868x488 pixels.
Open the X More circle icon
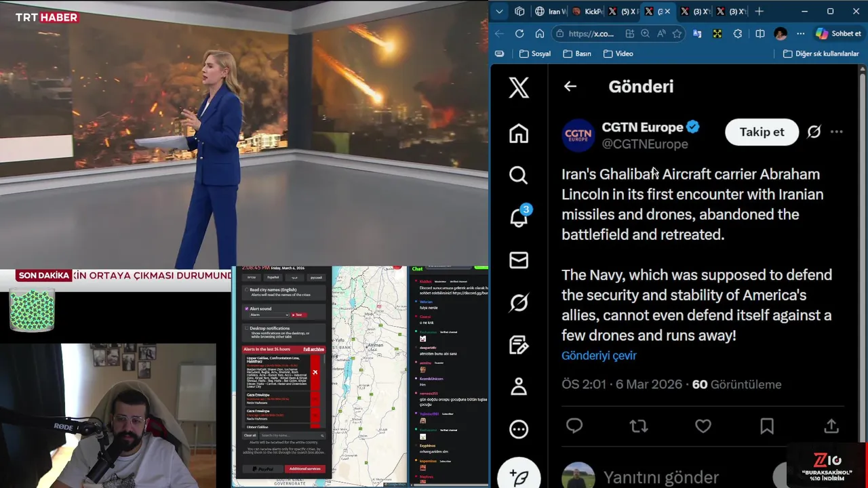519,429
